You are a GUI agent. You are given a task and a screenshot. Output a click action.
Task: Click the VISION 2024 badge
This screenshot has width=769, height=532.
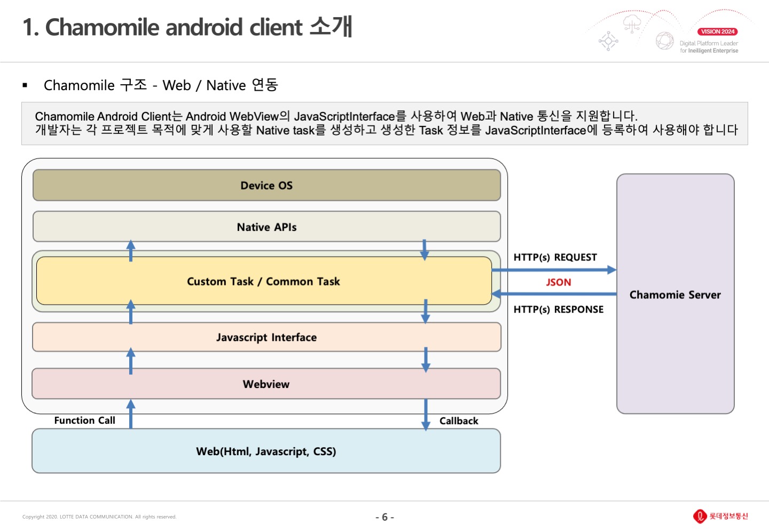point(718,31)
